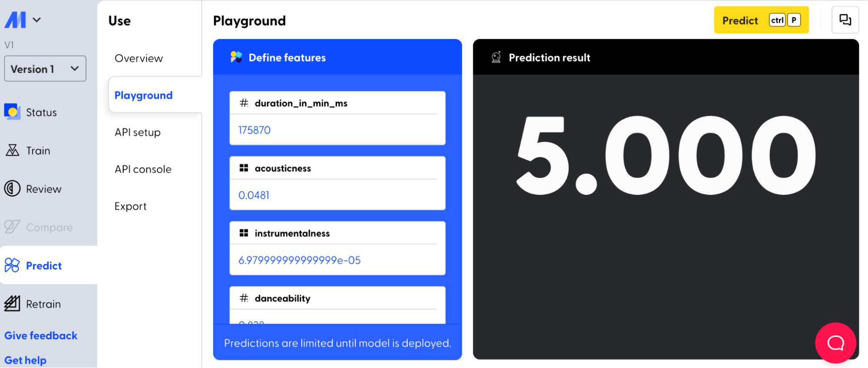Edit the duration_in_min_ms value field
This screenshot has height=368, width=868.
(x=337, y=130)
